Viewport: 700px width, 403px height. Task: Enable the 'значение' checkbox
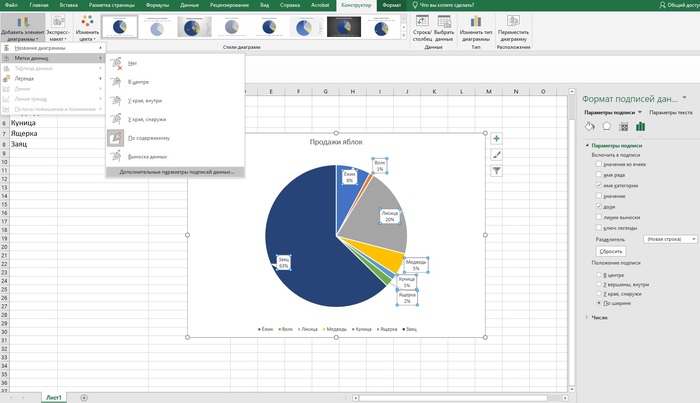point(598,197)
